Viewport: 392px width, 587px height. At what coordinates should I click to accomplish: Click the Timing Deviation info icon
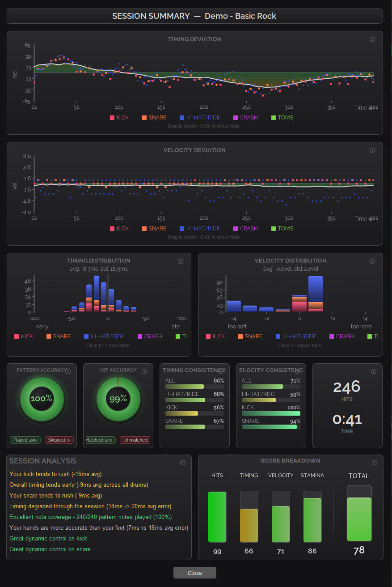pyautogui.click(x=372, y=39)
